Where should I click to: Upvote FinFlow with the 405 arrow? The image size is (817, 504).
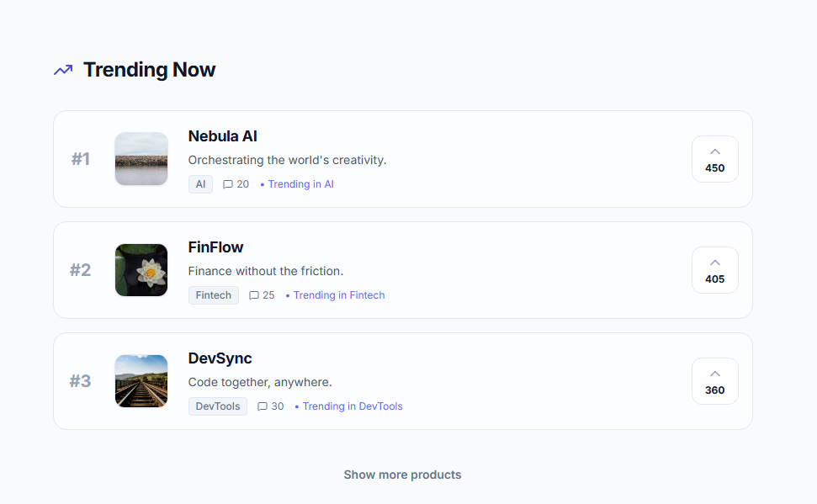[x=715, y=270]
